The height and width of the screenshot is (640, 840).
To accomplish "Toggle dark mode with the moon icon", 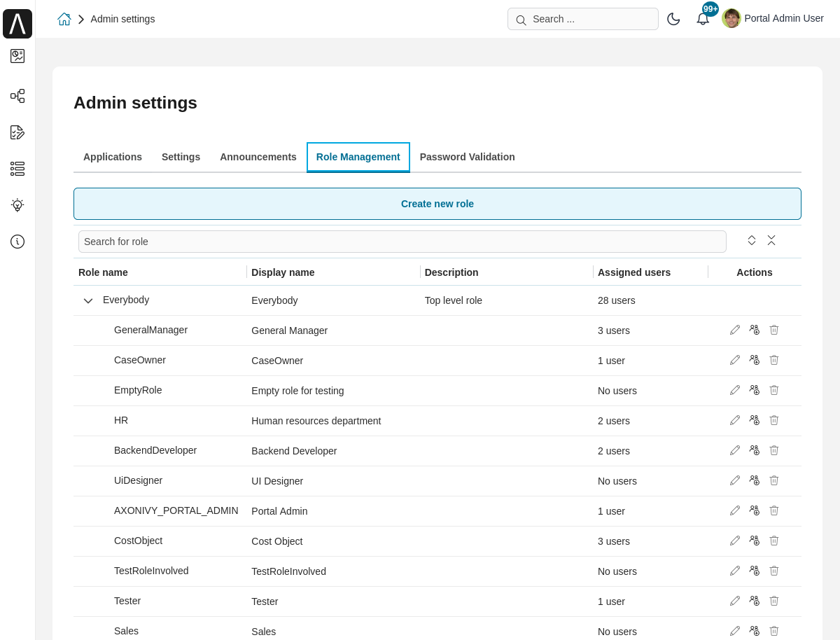I will [673, 19].
